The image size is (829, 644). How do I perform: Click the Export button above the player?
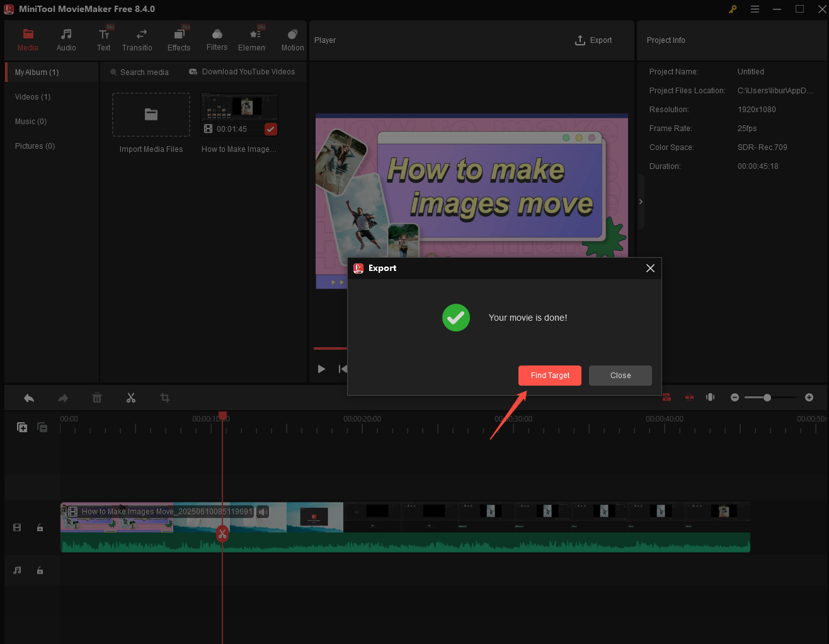coord(593,40)
